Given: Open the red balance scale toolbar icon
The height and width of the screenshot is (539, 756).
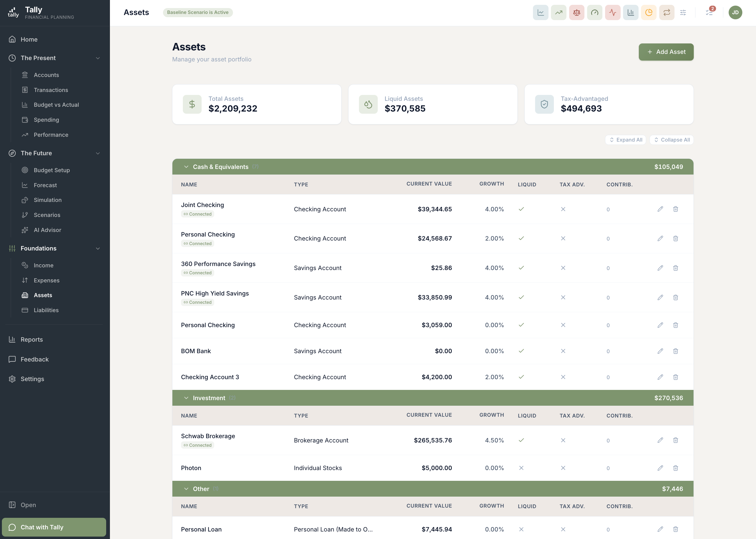Looking at the screenshot, I should point(577,13).
